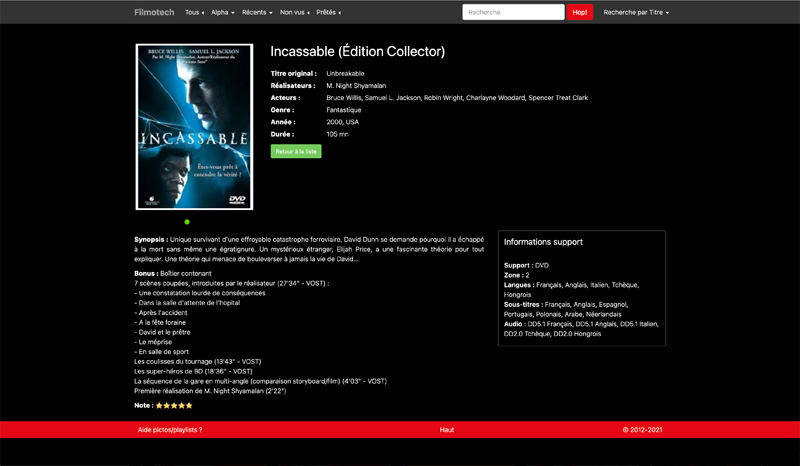Expand the Récents dropdown

pyautogui.click(x=257, y=12)
